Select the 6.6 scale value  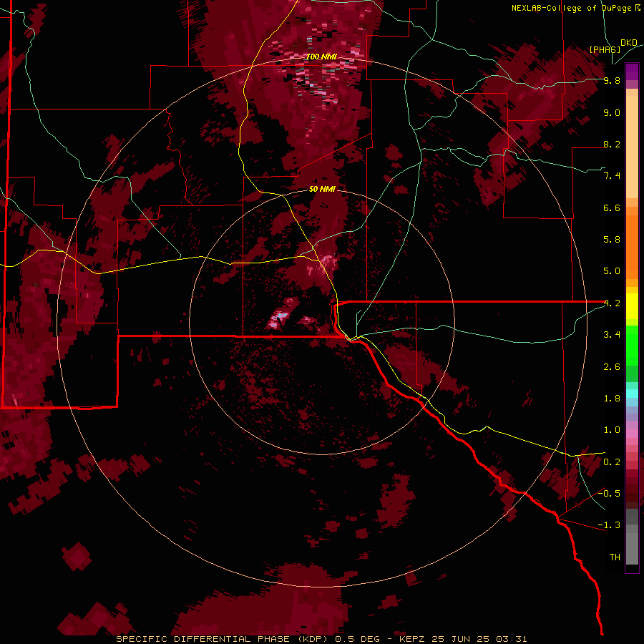point(612,208)
